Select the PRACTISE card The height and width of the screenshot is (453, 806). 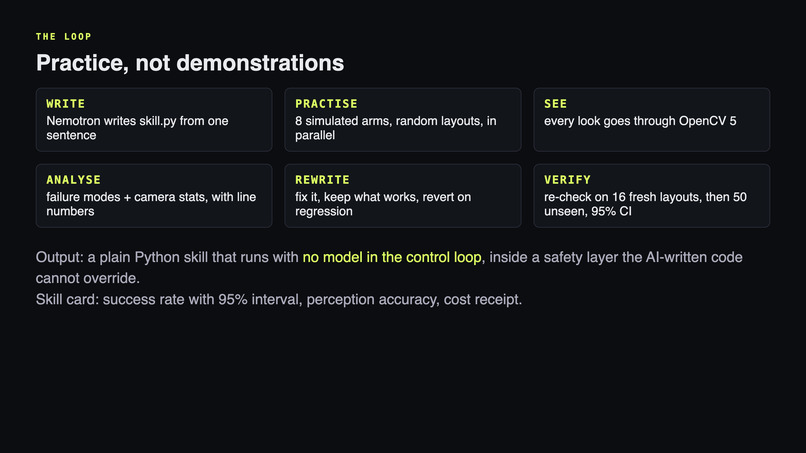click(x=402, y=120)
